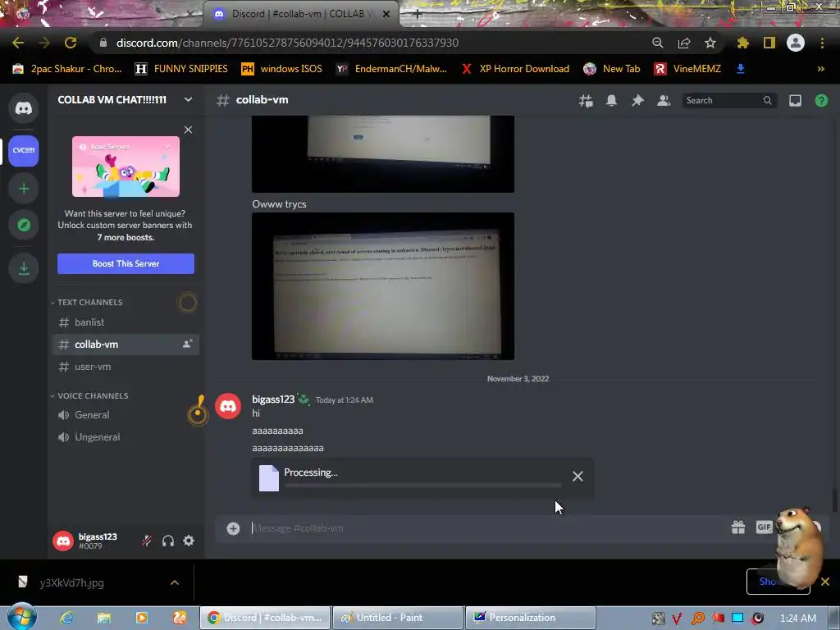Switch to Personalization taskbar window
The image size is (840, 630).
click(x=531, y=618)
